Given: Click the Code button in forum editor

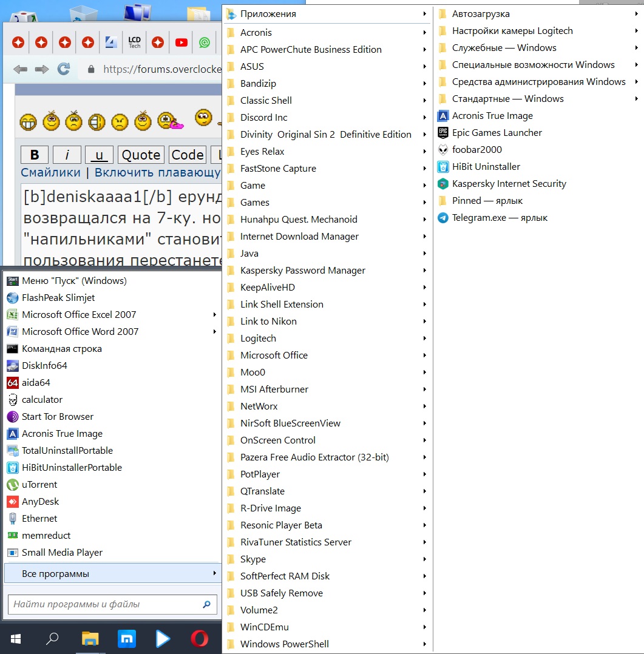Looking at the screenshot, I should pyautogui.click(x=188, y=155).
